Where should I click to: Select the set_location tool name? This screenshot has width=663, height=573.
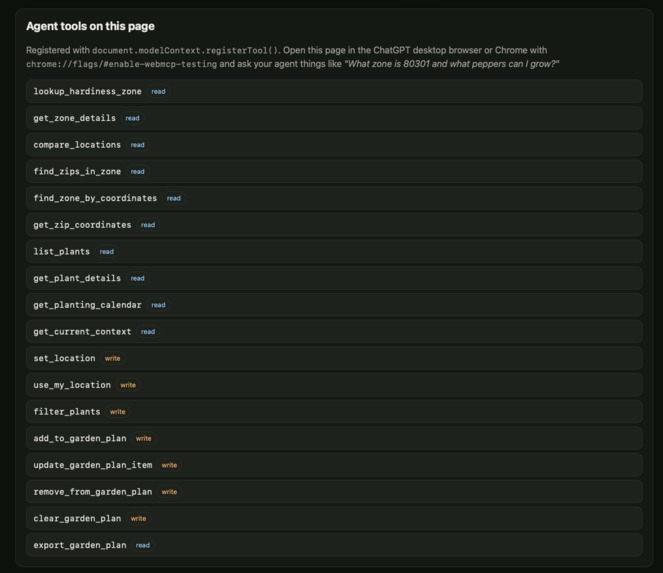click(x=64, y=358)
